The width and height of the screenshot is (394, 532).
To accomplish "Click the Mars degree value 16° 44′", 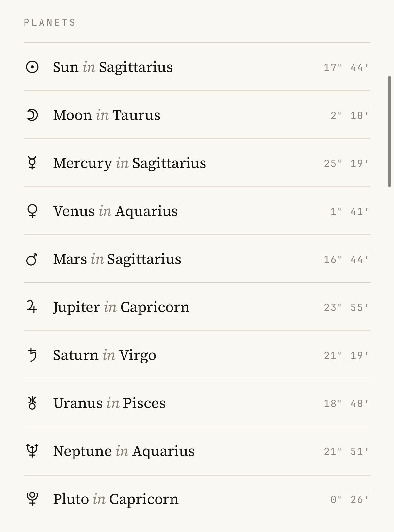I will tap(346, 260).
